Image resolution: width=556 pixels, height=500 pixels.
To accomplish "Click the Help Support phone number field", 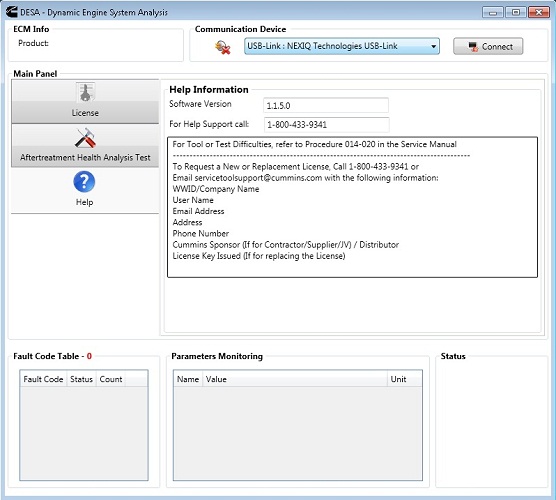I will pos(327,125).
